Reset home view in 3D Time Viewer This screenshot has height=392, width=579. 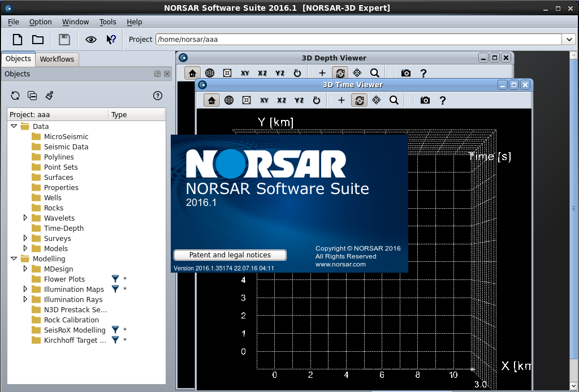click(x=211, y=100)
